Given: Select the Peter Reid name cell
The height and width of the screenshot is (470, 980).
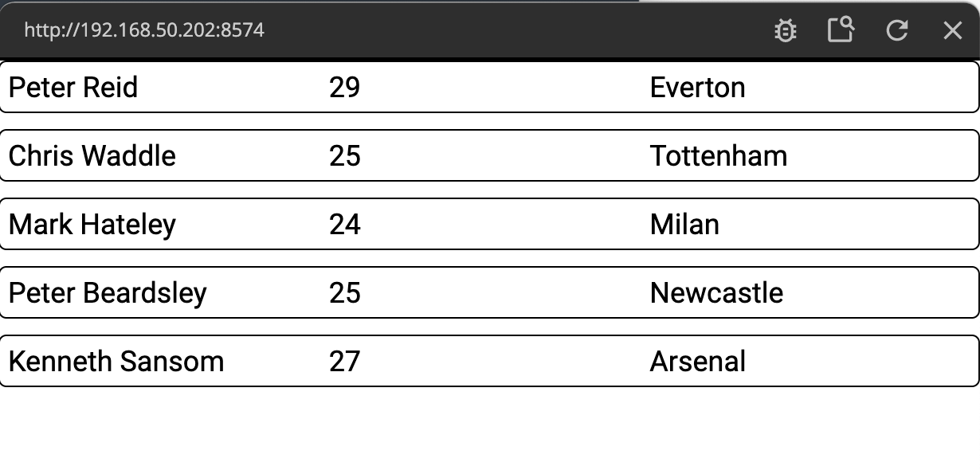Looking at the screenshot, I should pyautogui.click(x=73, y=87).
